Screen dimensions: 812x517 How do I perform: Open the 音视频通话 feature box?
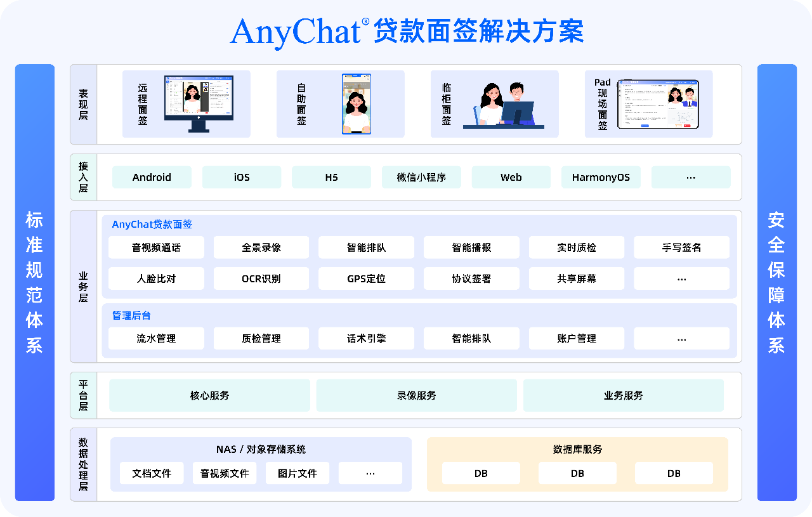(x=156, y=247)
